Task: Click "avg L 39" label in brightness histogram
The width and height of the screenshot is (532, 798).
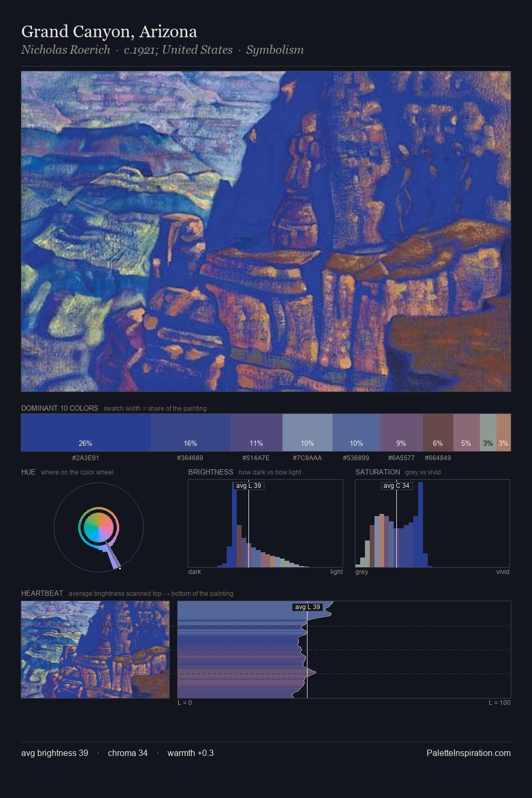Action: [x=248, y=486]
